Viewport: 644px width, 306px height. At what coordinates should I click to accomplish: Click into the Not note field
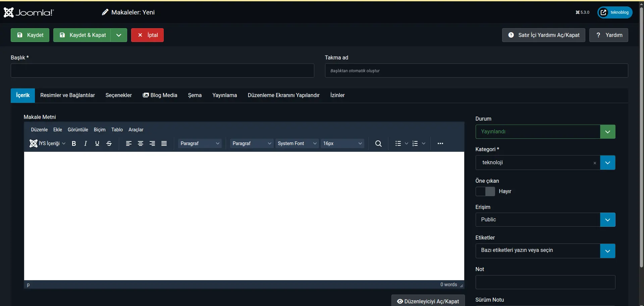click(x=545, y=282)
